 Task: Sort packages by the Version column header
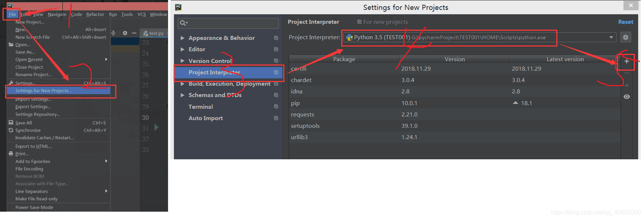455,59
